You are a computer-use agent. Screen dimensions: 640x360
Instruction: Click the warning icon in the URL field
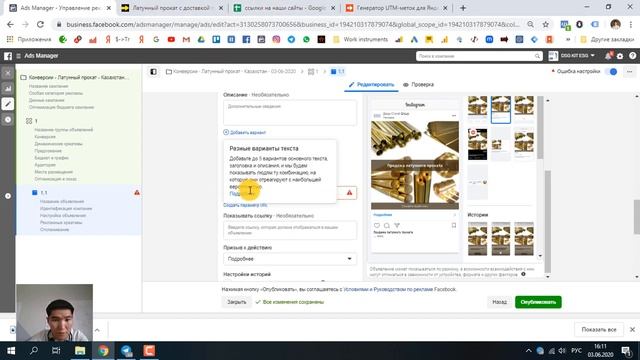349,193
